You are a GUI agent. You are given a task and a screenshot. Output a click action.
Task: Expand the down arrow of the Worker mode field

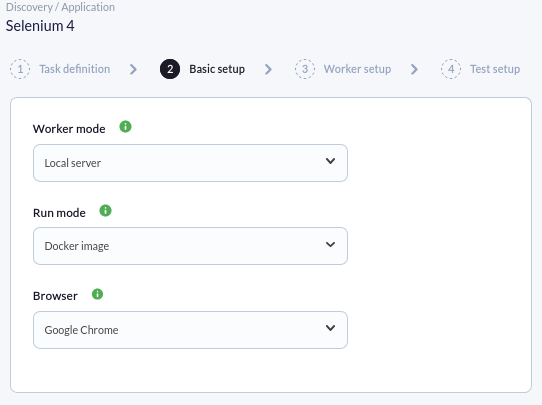(x=330, y=161)
